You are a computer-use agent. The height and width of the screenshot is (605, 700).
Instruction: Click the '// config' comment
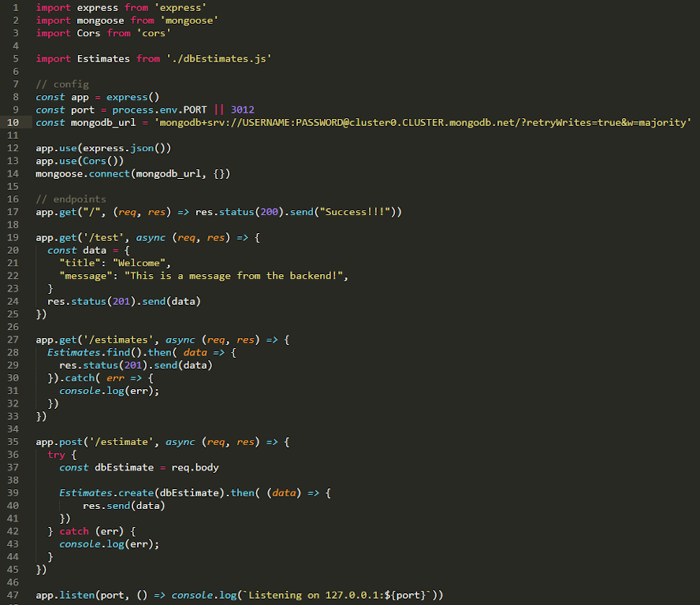[x=62, y=84]
